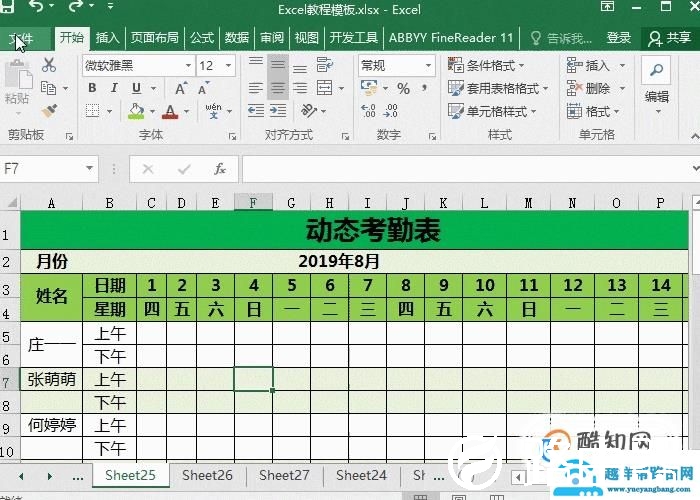Open the font name dropdown 微软雅黑

pyautogui.click(x=188, y=66)
